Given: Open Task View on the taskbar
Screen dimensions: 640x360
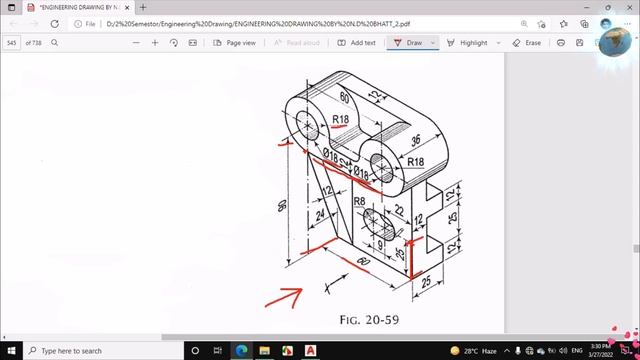Looking at the screenshot, I should (218, 351).
